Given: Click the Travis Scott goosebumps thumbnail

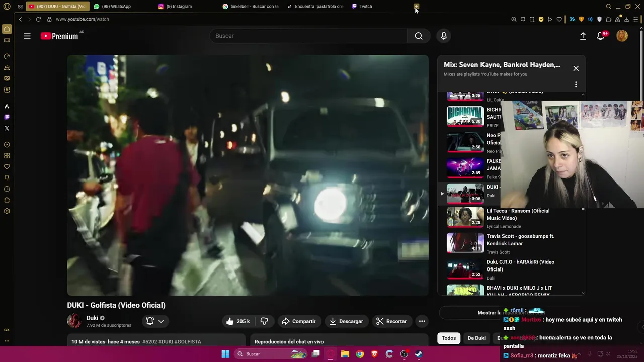Looking at the screenshot, I should pyautogui.click(x=465, y=243).
